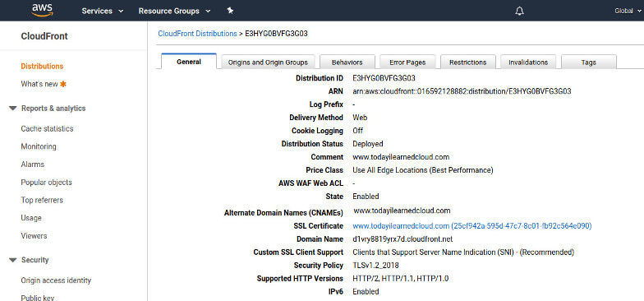The width and height of the screenshot is (644, 301).
Task: Click the Supported HTTP Versions value
Action: (401, 279)
